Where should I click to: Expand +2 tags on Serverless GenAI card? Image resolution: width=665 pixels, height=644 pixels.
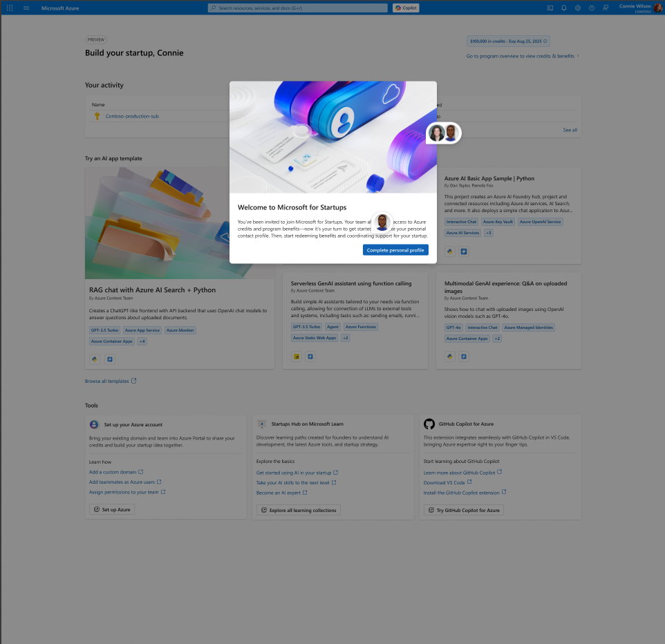[x=346, y=338]
